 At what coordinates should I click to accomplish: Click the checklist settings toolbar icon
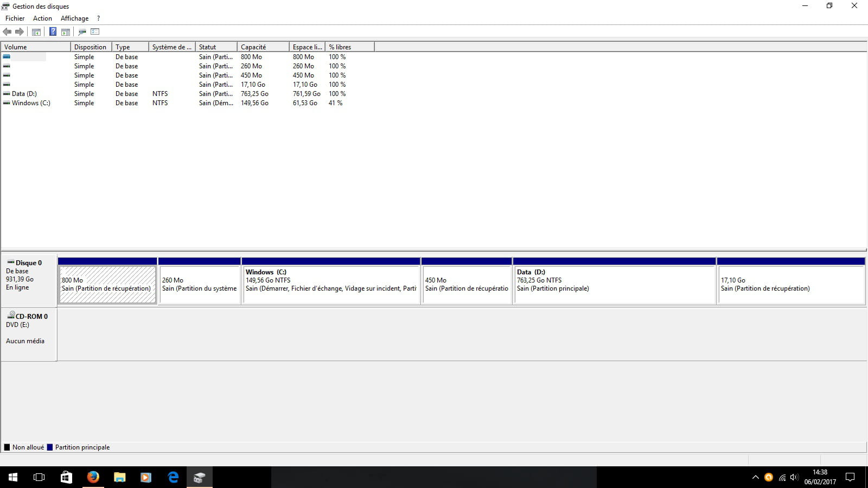coord(95,31)
